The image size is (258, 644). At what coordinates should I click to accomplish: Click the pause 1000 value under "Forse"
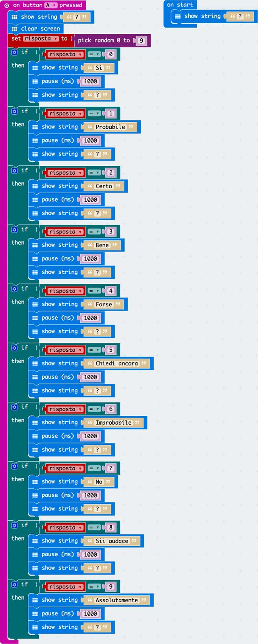point(90,318)
